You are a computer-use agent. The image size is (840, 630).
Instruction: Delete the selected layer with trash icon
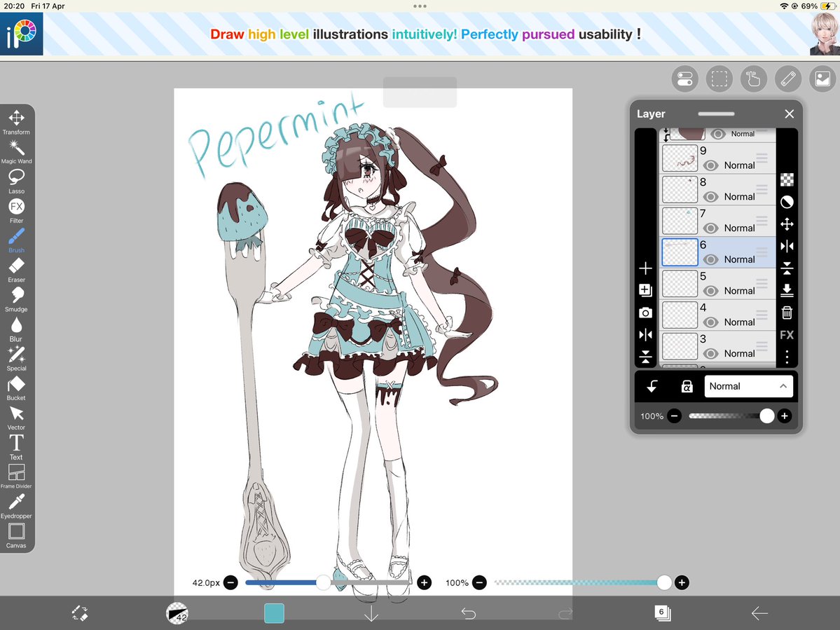coord(786,313)
